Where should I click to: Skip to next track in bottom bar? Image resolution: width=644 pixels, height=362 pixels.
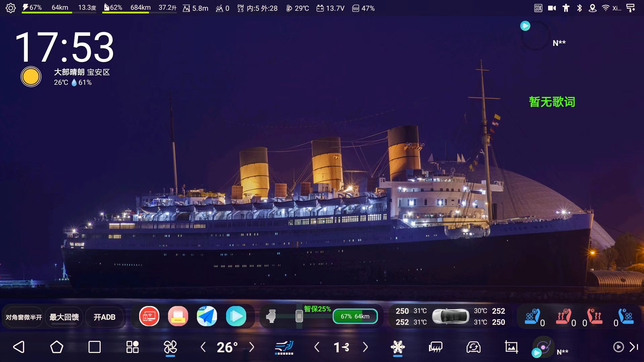pos(634,347)
